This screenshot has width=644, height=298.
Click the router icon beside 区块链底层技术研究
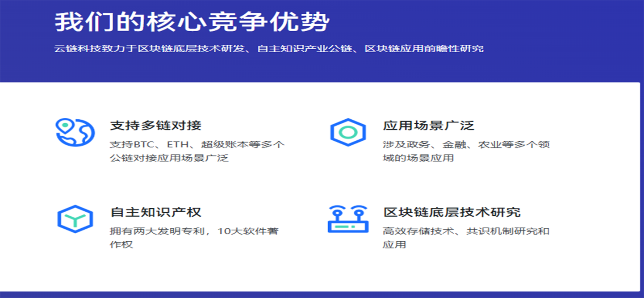348,219
